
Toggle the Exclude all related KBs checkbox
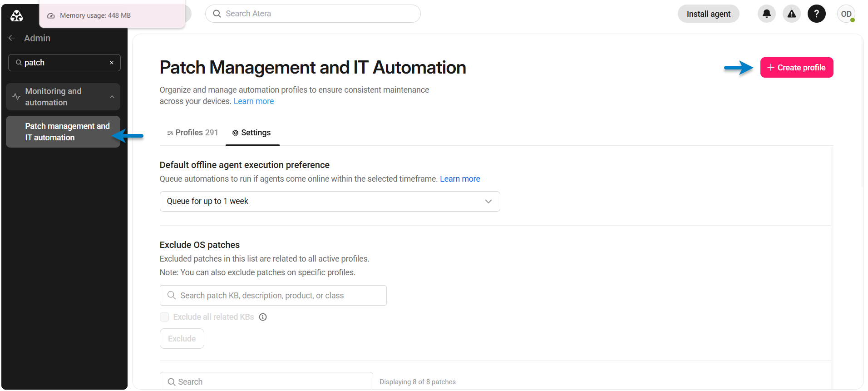(164, 317)
